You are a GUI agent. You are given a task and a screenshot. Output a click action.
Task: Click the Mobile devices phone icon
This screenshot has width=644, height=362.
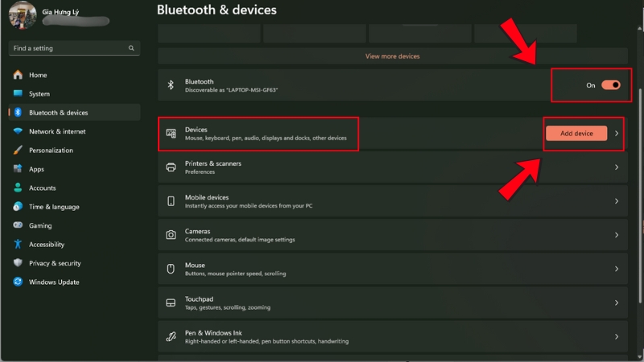click(x=171, y=201)
